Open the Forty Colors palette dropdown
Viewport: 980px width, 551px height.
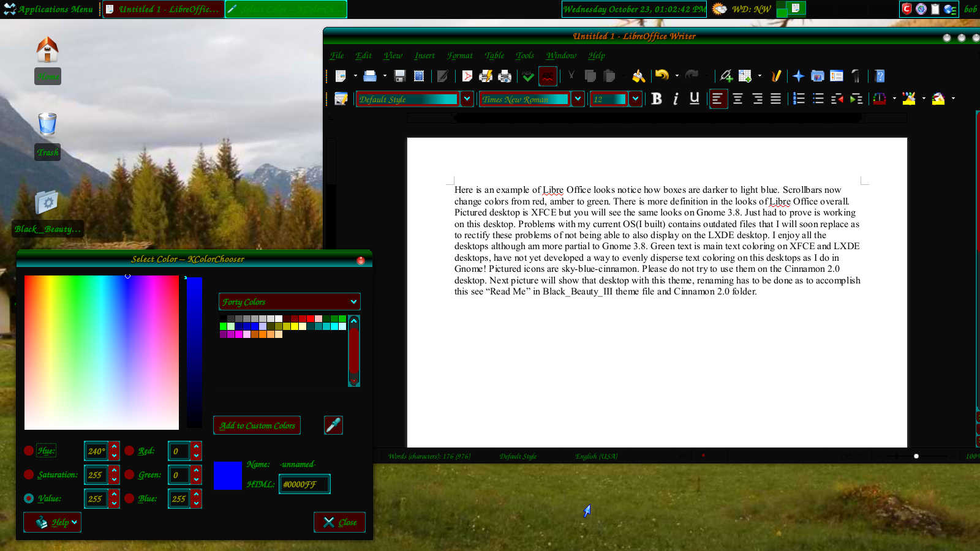289,302
